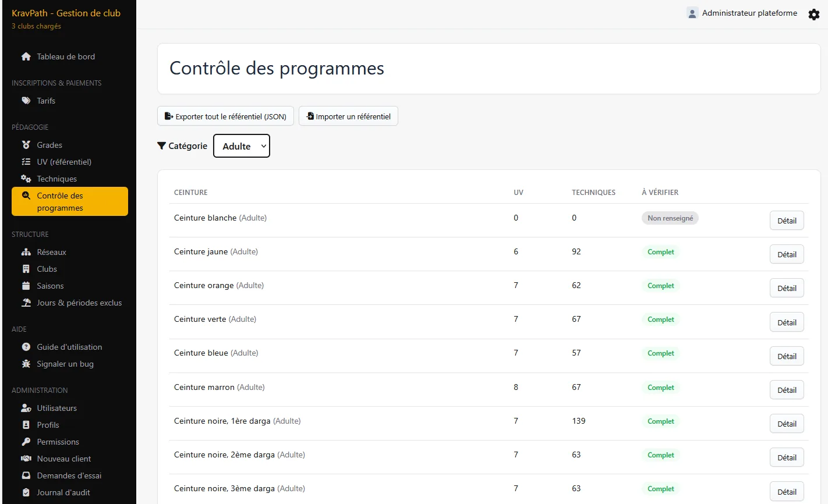This screenshot has height=504, width=828.
Task: Open Détail for Ceinture jaune
Action: coord(787,254)
